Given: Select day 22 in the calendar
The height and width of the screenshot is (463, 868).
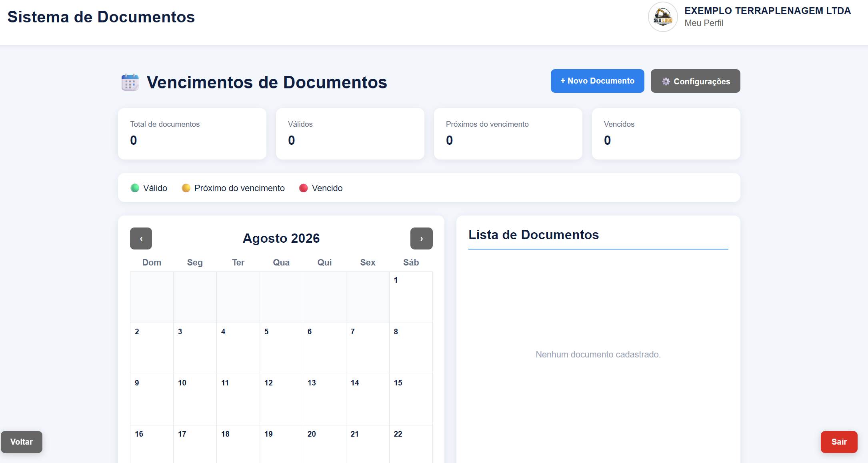Looking at the screenshot, I should pyautogui.click(x=411, y=444).
